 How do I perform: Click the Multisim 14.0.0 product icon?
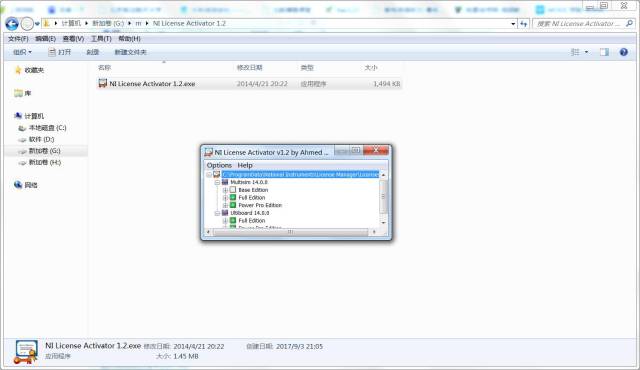point(225,182)
